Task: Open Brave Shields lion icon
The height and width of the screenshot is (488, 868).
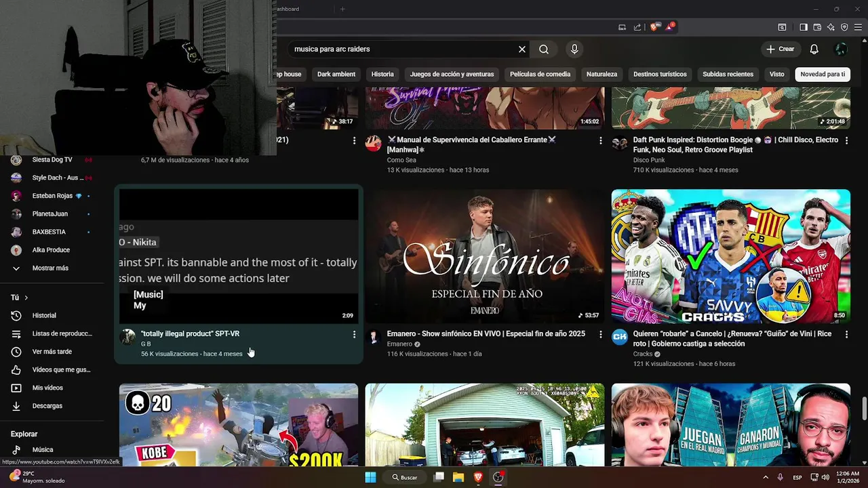Action: point(654,27)
